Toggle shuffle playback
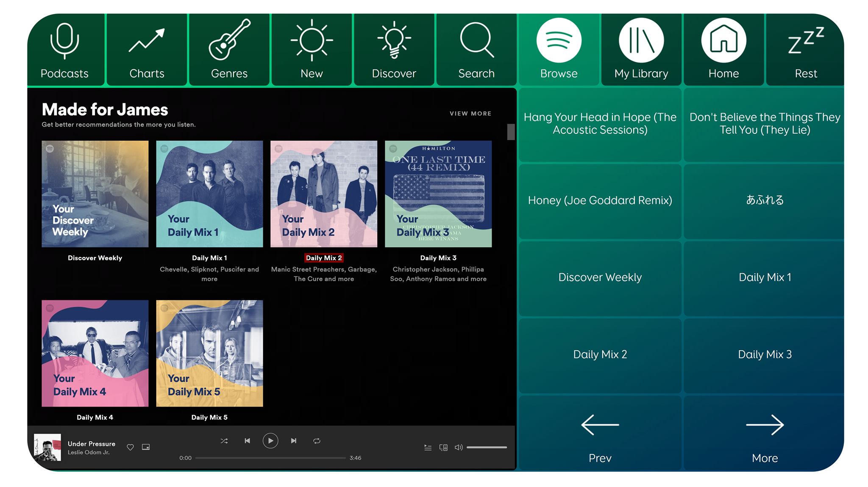This screenshot has width=868, height=487. 224,441
